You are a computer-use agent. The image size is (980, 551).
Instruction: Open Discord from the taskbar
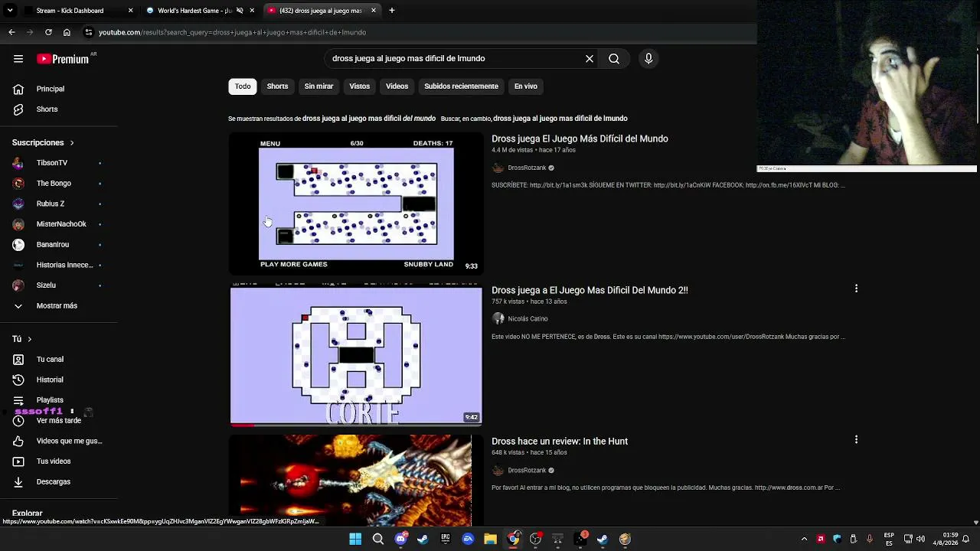400,539
